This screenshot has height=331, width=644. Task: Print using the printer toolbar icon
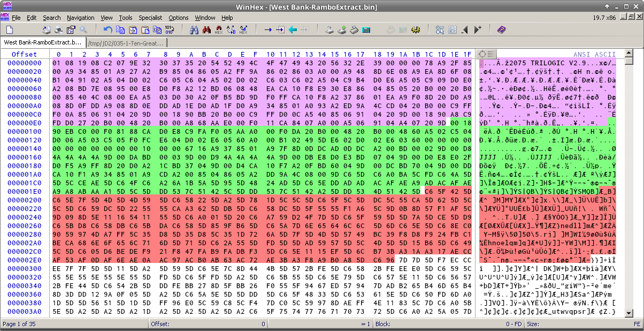[x=59, y=30]
